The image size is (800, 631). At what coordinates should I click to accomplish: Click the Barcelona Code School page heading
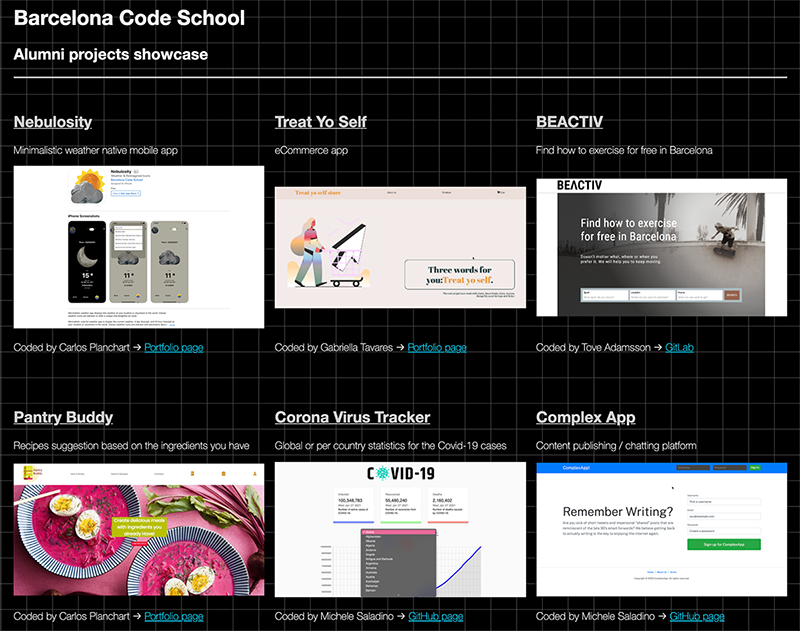[x=129, y=18]
